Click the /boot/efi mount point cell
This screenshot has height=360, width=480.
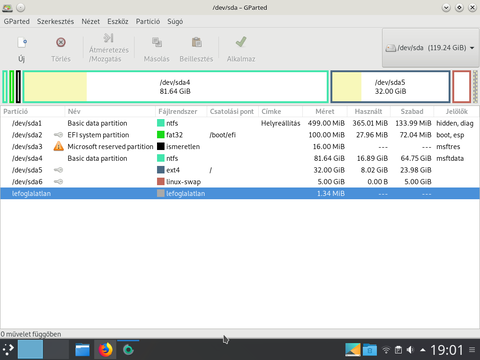(222, 135)
